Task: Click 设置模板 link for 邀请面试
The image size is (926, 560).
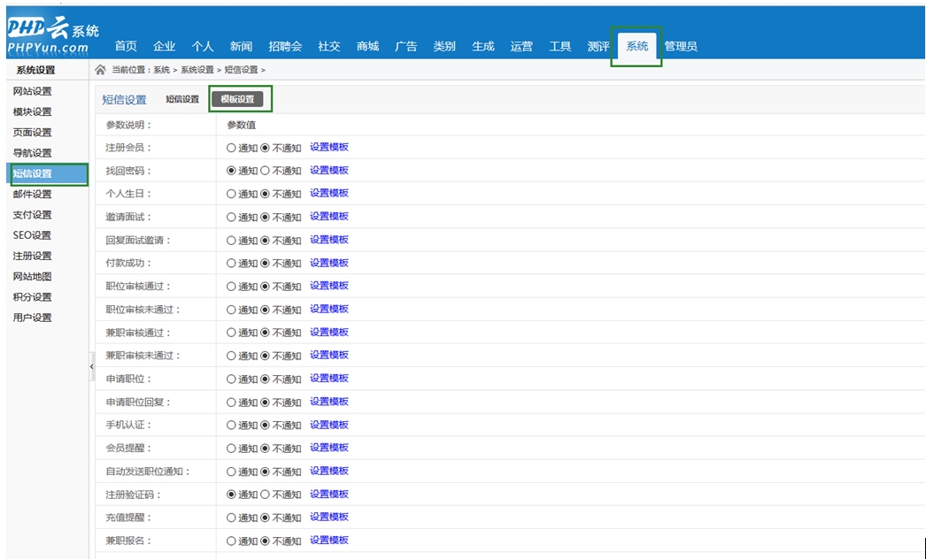Action: (x=329, y=217)
